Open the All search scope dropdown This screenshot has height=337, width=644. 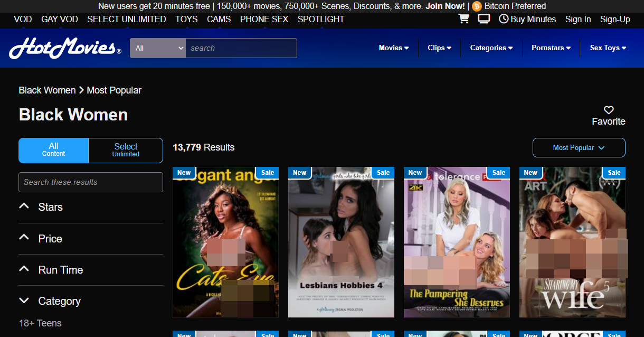tap(158, 48)
